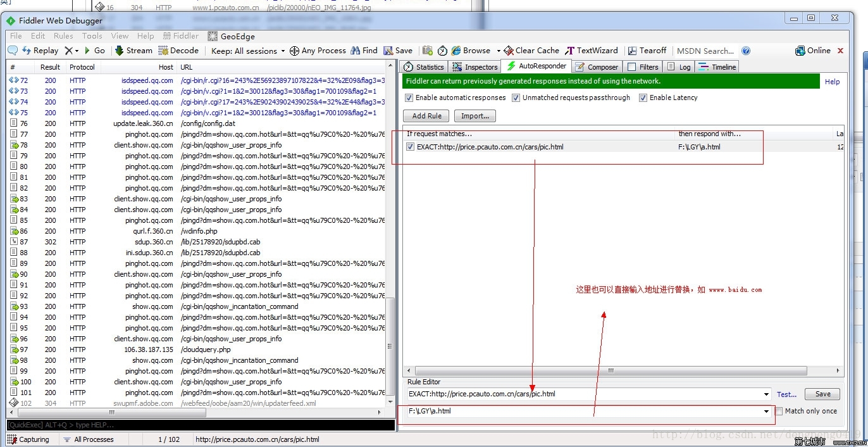This screenshot has width=868, height=447.
Task: Click Any Process target picker
Action: coord(318,51)
